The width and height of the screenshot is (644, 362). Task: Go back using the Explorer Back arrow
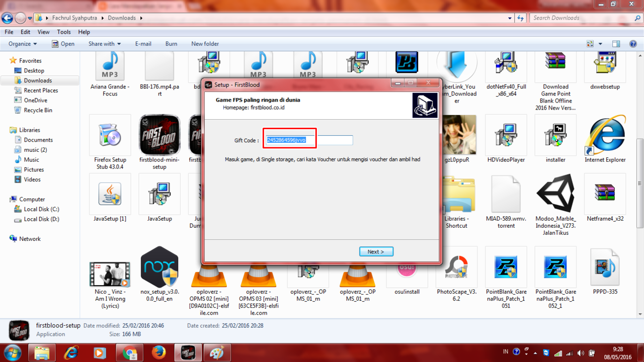[7, 18]
